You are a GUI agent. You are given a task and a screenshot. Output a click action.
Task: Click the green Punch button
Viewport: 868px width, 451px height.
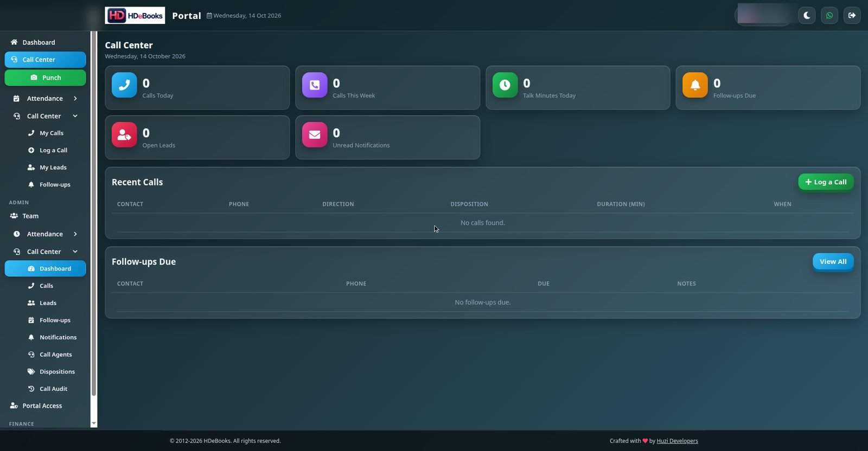coord(46,78)
